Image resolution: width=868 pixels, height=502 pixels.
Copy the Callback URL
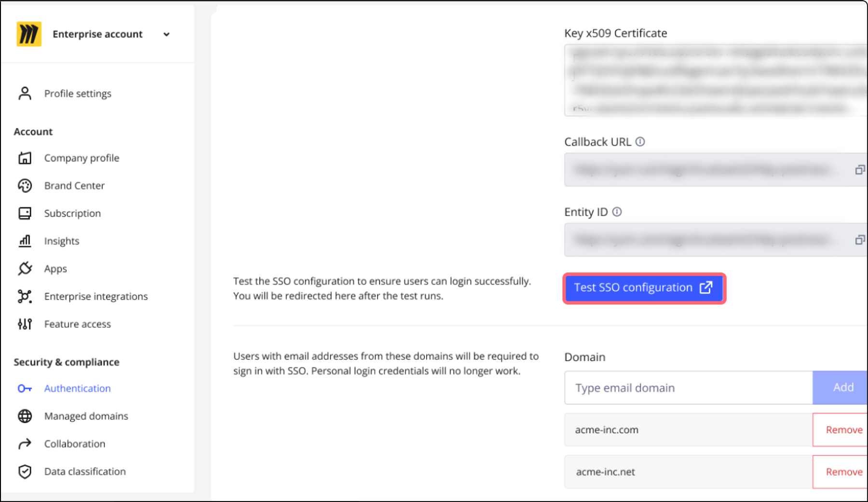coord(859,170)
